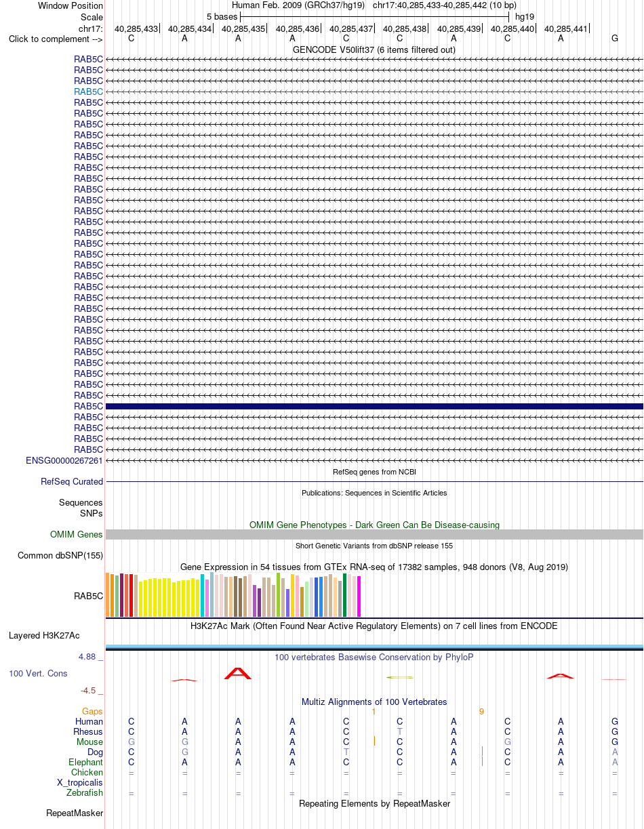Open 100 vertebrates Basewise Conservation title
Screen dimensions: 644x829
[x=374, y=657]
